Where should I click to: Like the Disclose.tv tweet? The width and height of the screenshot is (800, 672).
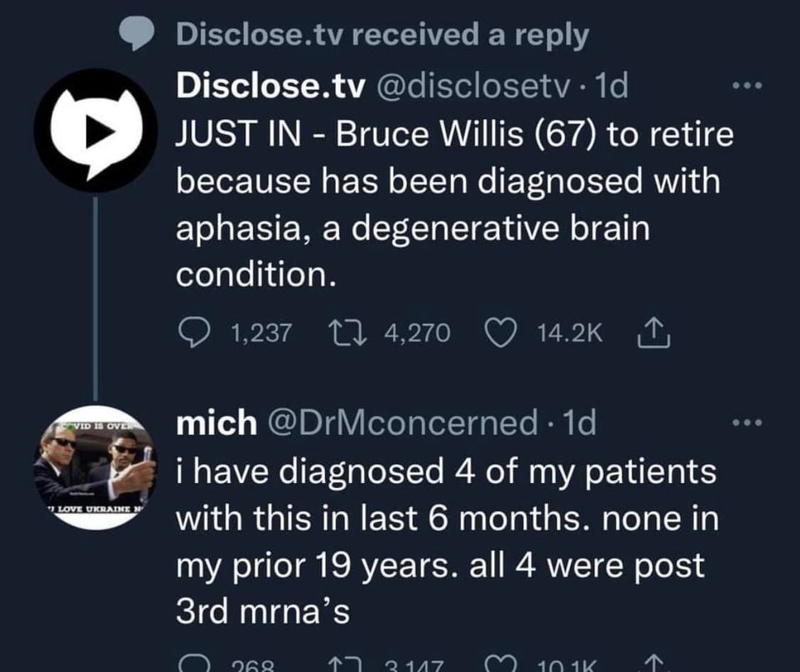[x=502, y=333]
